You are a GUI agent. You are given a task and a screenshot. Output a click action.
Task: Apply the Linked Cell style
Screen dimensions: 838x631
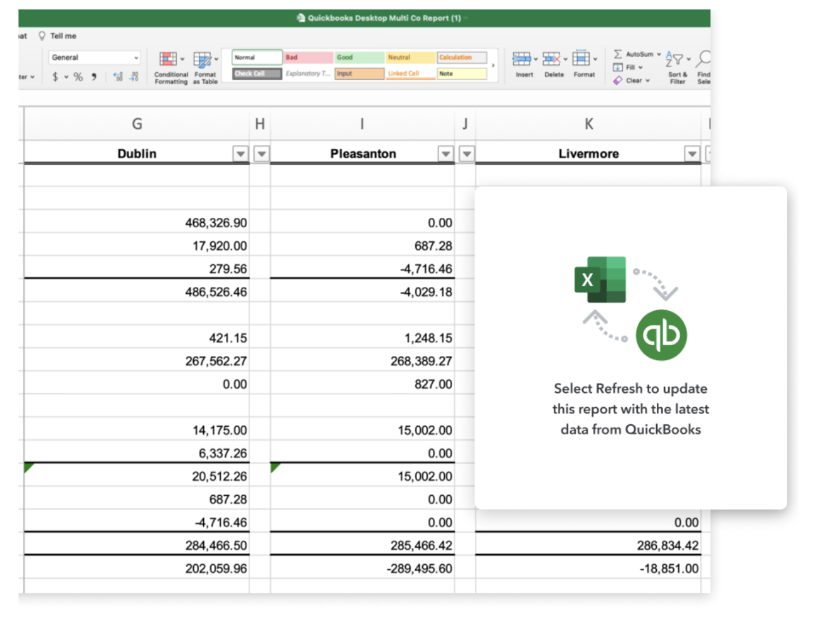point(410,74)
